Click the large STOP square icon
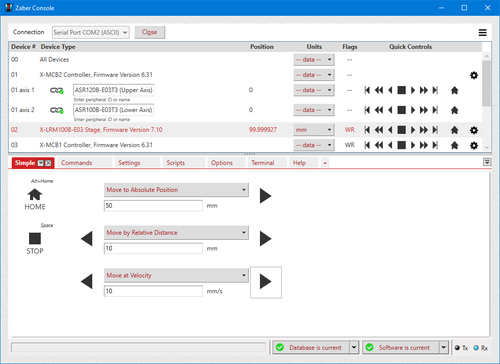The image size is (500, 364). [35, 239]
